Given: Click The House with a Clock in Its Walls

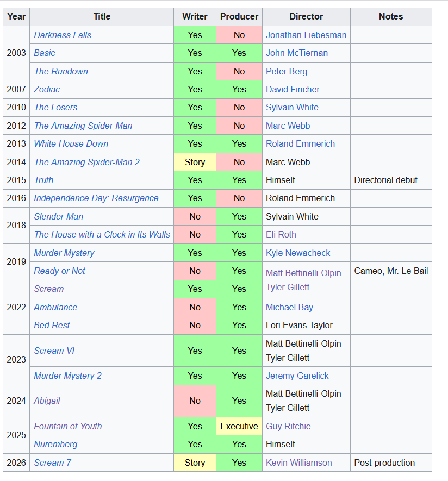Looking at the screenshot, I should (x=102, y=234).
